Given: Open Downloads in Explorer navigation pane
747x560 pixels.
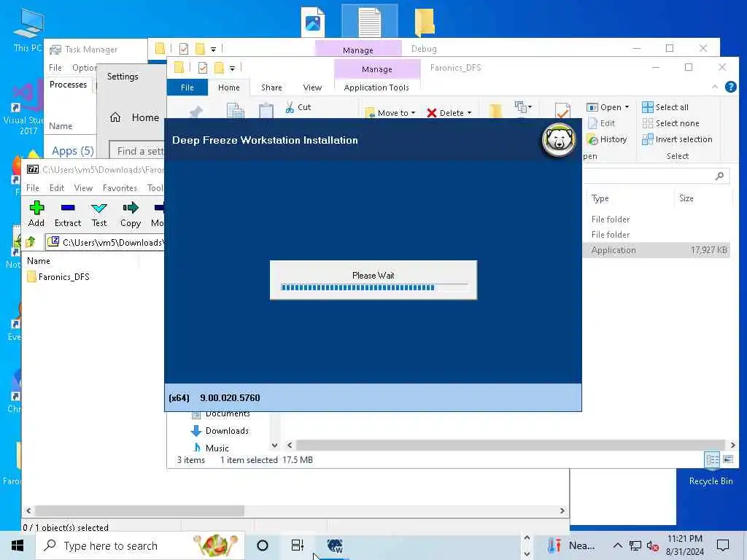Looking at the screenshot, I should (x=220, y=431).
